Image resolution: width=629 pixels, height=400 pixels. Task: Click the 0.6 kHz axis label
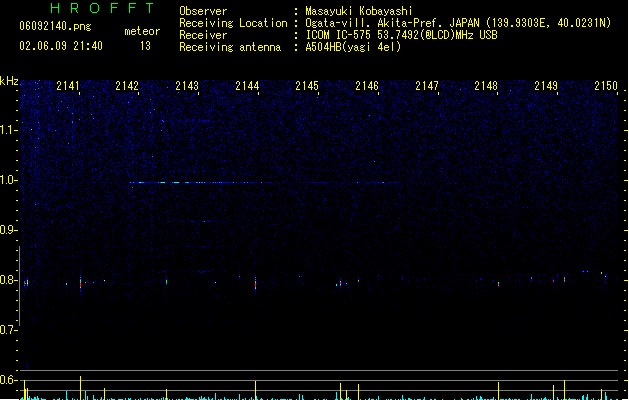pyautogui.click(x=8, y=380)
